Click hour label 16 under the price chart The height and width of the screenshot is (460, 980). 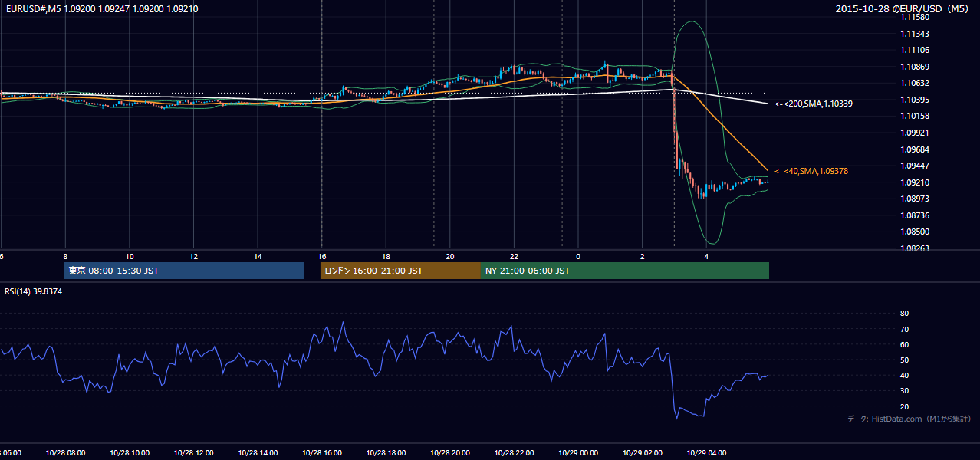pos(322,256)
